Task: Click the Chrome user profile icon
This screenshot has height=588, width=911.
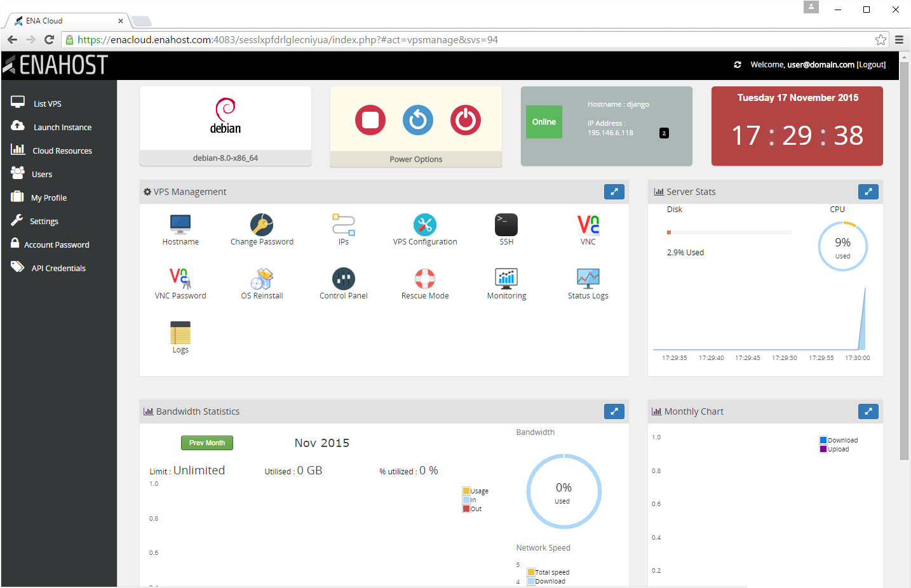Action: coord(811,7)
